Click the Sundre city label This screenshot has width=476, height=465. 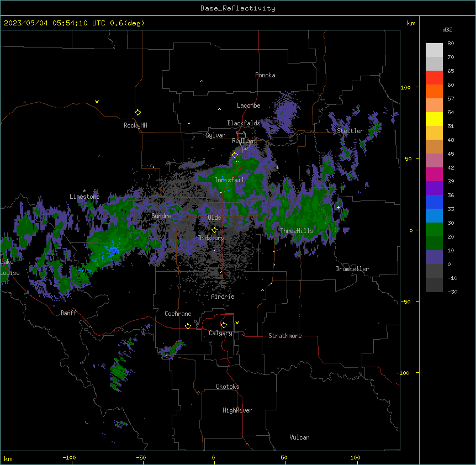click(x=161, y=216)
